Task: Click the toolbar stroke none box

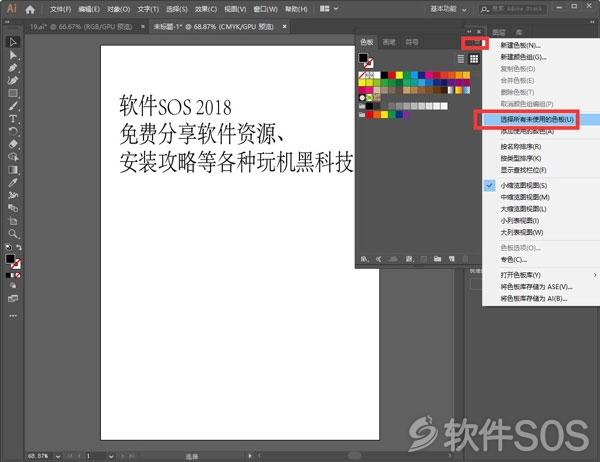Action: [16, 264]
